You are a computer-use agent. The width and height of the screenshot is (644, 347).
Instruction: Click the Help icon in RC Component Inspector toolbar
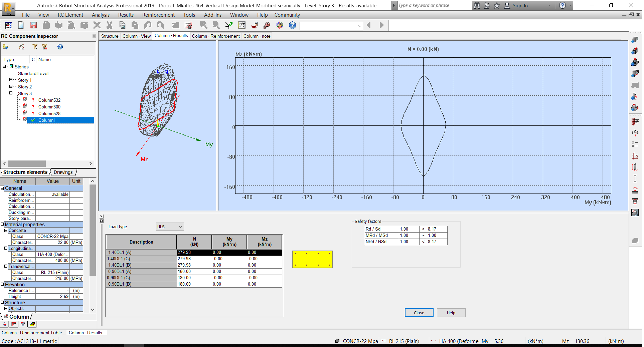click(60, 47)
